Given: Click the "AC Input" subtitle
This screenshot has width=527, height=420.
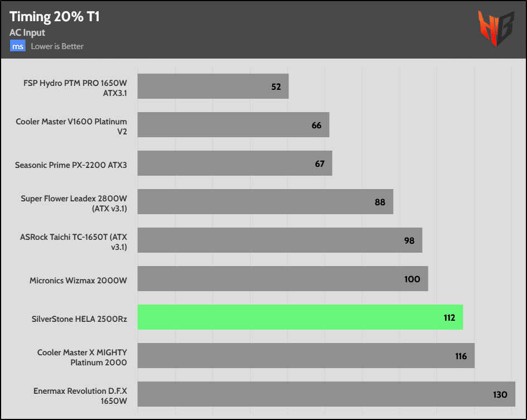Looking at the screenshot, I should (27, 33).
